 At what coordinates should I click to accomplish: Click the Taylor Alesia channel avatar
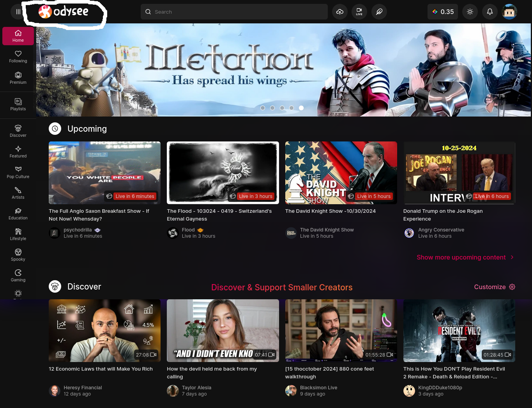pyautogui.click(x=173, y=391)
